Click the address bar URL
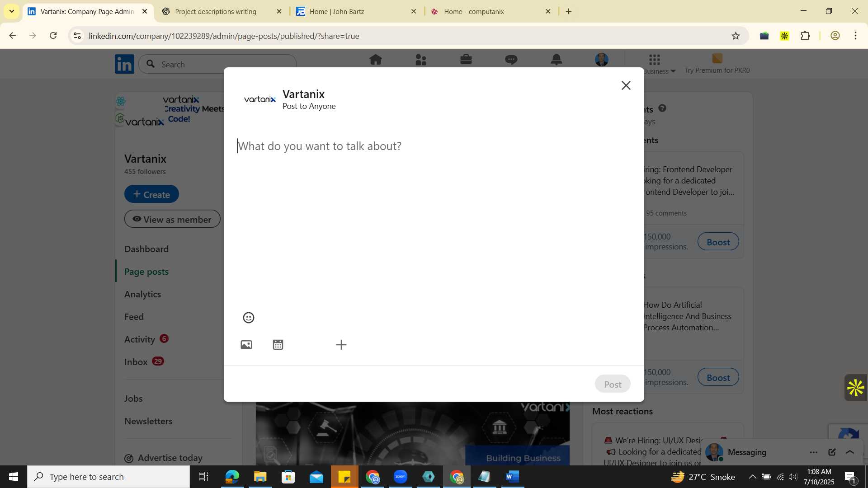 224,36
